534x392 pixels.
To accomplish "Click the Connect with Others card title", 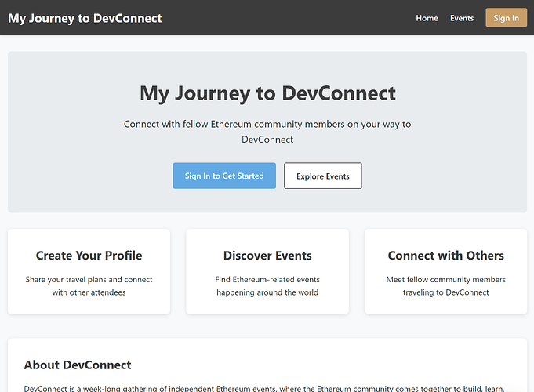I will pyautogui.click(x=446, y=256).
